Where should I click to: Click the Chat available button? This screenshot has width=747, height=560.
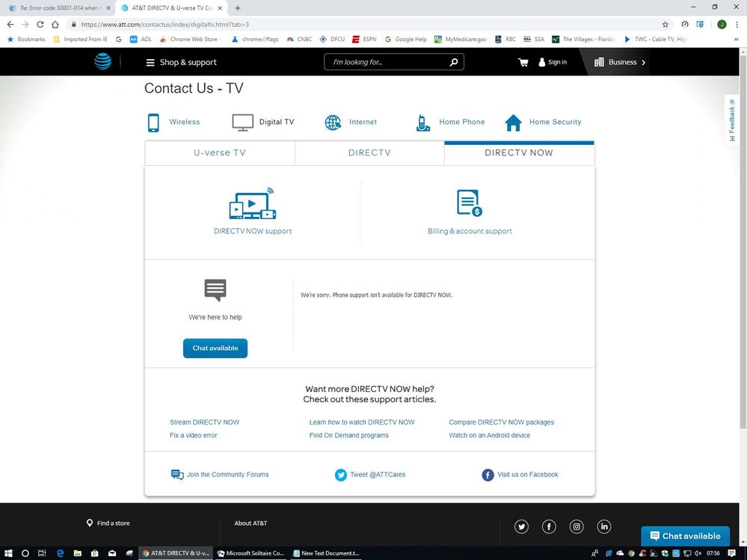coord(215,348)
